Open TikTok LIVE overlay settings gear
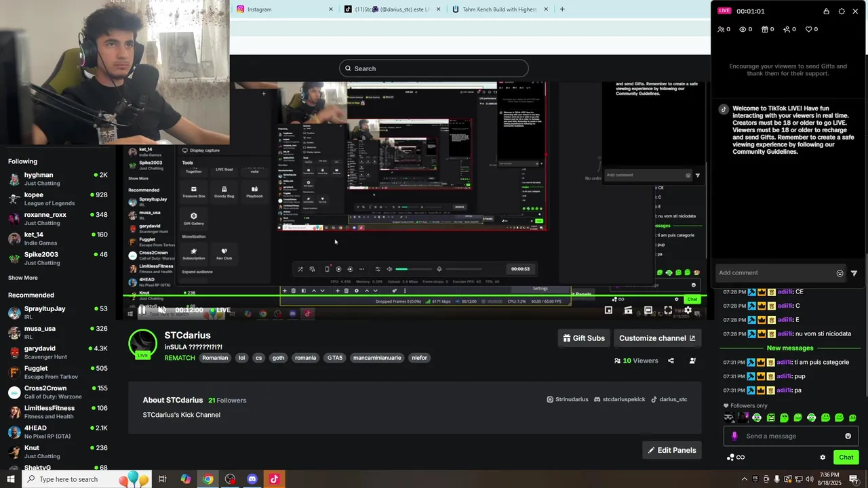The width and height of the screenshot is (868, 488). (842, 11)
